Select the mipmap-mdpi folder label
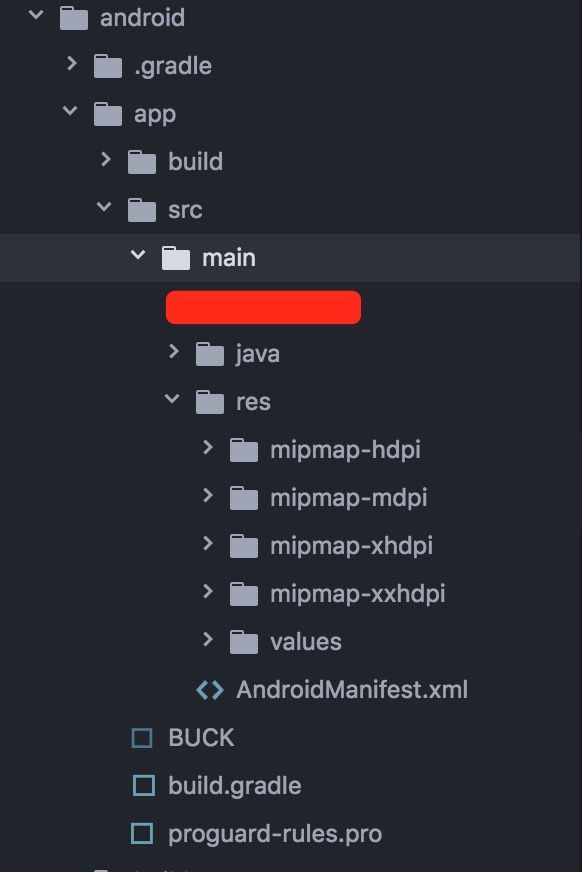 pos(349,498)
